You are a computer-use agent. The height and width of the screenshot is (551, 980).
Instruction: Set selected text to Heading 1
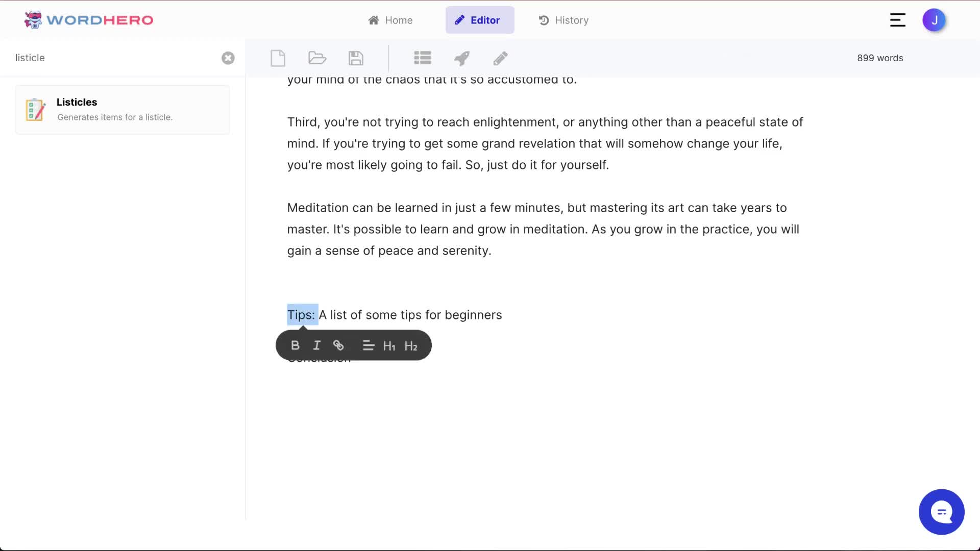tap(389, 346)
